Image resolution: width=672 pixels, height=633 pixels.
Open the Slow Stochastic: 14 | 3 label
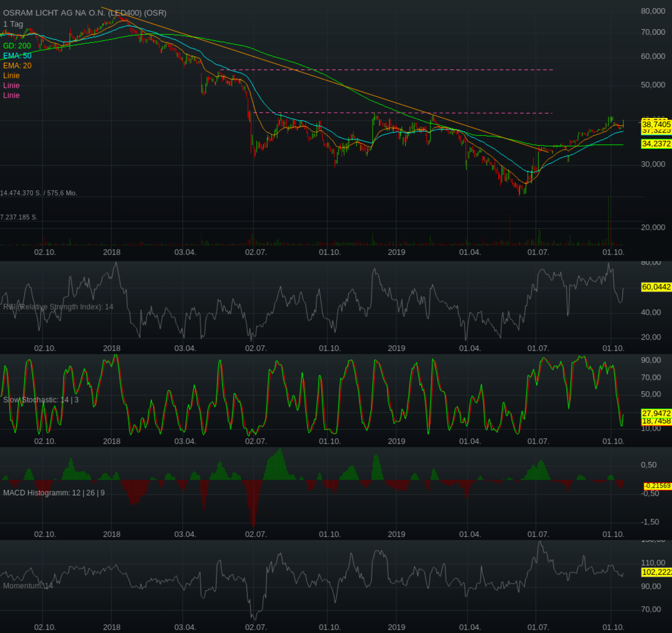click(41, 400)
